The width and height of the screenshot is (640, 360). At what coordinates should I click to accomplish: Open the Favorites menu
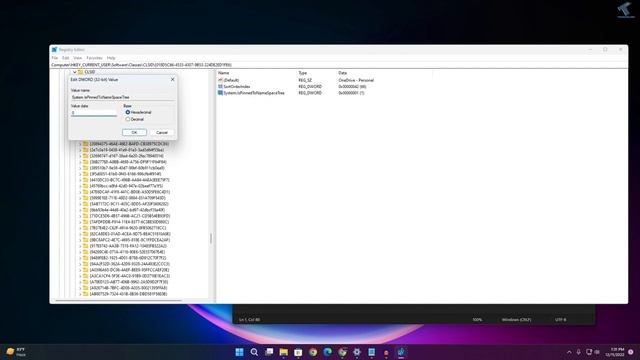[x=94, y=58]
